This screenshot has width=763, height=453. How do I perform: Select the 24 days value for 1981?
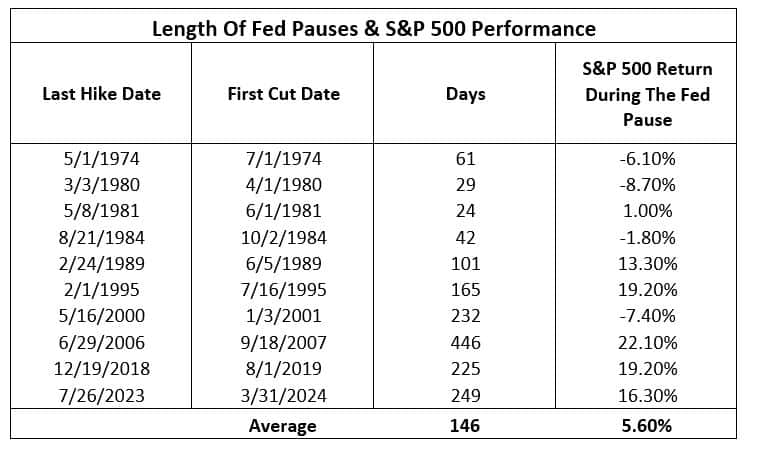pyautogui.click(x=466, y=211)
